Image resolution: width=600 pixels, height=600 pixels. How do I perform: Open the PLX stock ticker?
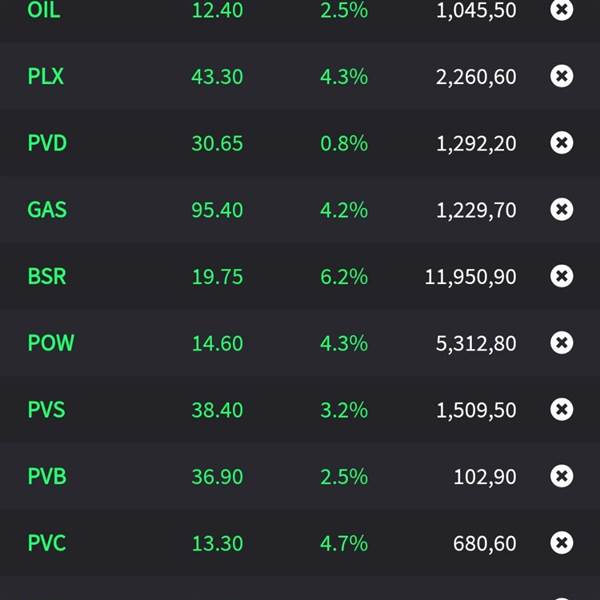pos(46,76)
